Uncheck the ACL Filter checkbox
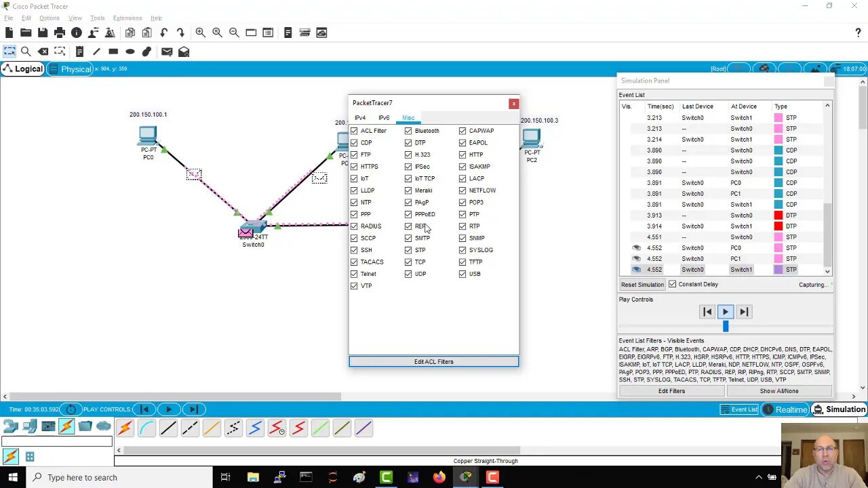The width and height of the screenshot is (868, 488). (354, 131)
